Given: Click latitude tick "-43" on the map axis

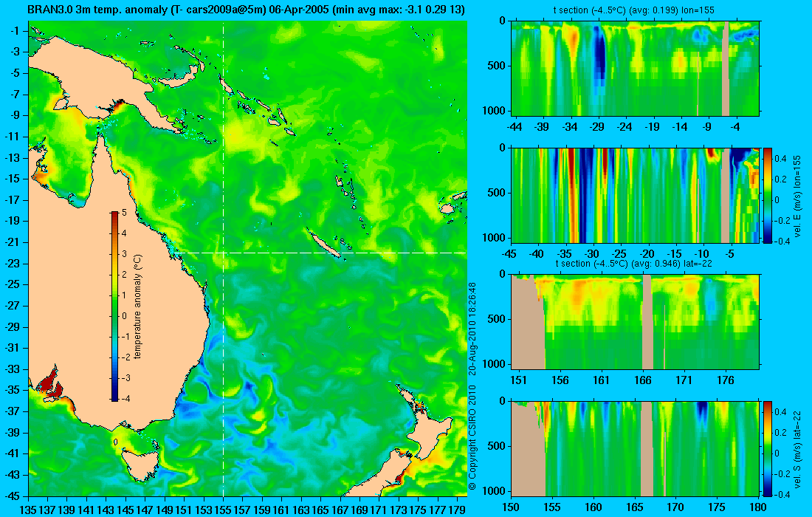Looking at the screenshot, I should click(x=13, y=475).
